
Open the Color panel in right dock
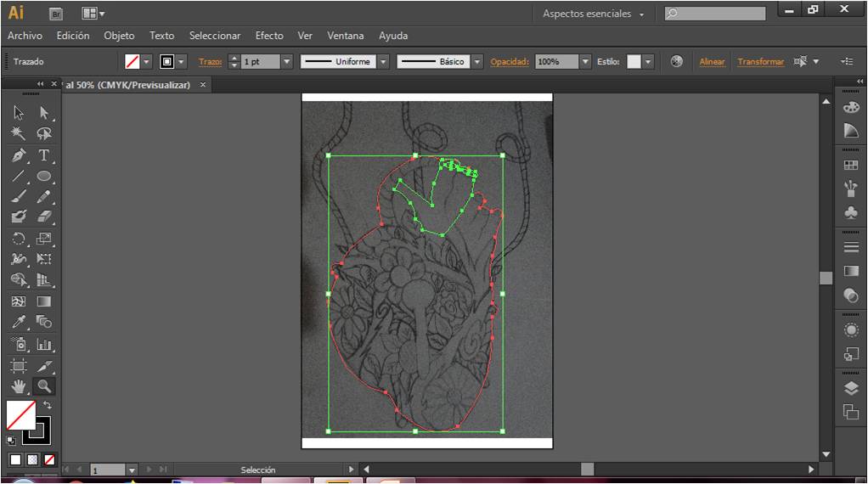(851, 107)
